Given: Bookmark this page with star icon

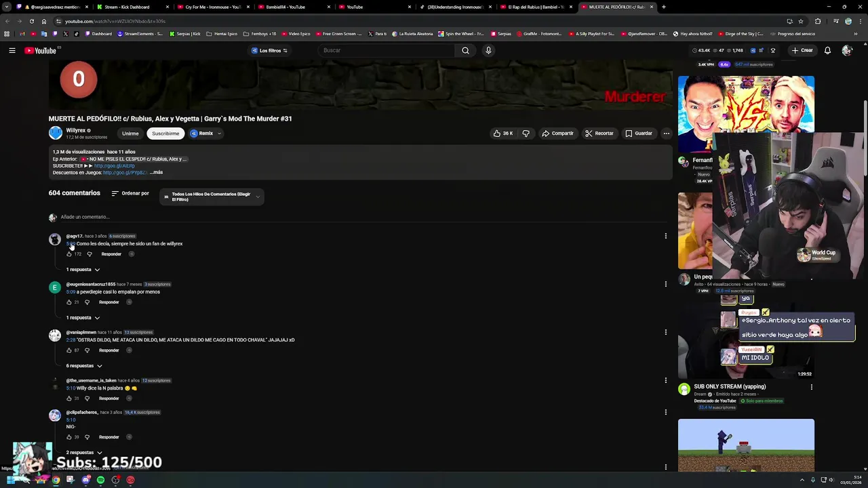Looking at the screenshot, I should [x=800, y=21].
